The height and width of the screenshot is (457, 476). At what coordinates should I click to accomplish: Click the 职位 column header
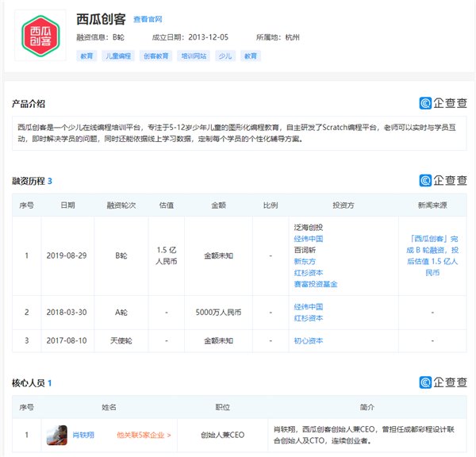click(x=222, y=407)
